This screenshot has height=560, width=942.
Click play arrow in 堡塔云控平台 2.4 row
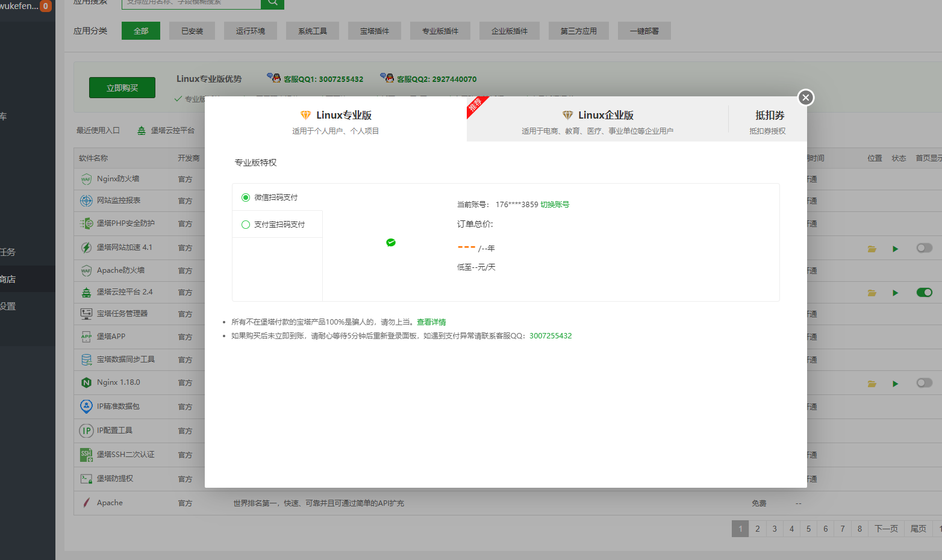pyautogui.click(x=896, y=293)
